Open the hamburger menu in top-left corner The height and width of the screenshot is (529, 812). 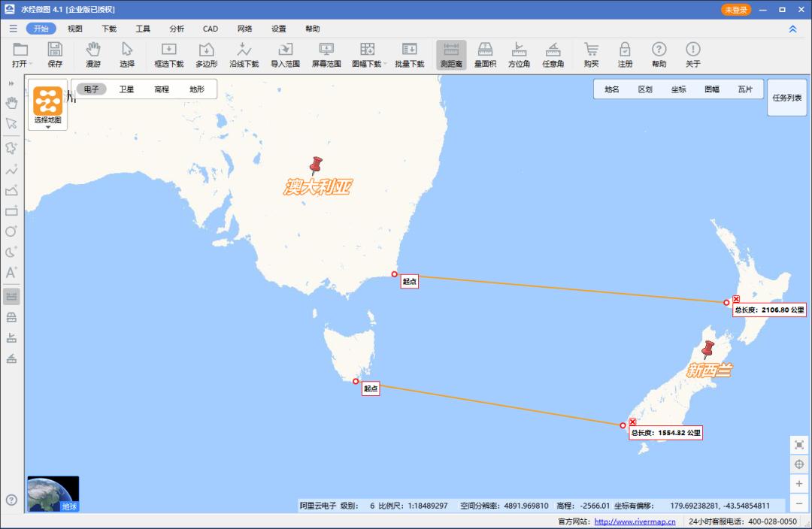pos(13,29)
